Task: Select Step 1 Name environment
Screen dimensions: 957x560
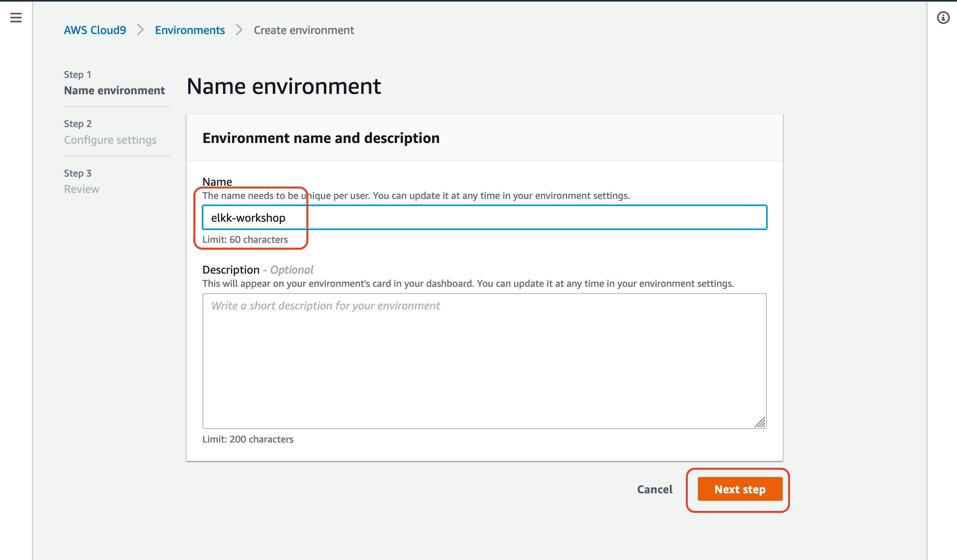Action: coord(114,83)
